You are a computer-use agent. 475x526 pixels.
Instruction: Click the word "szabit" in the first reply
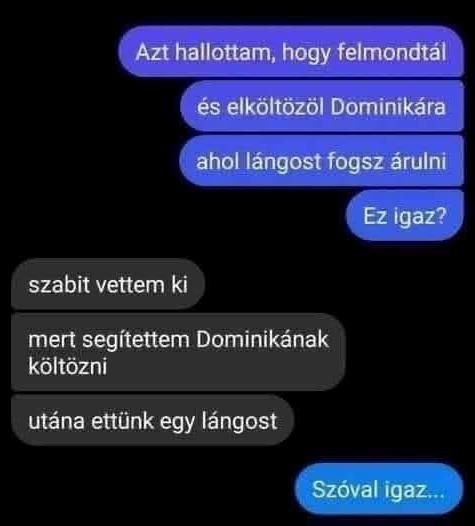pos(59,284)
